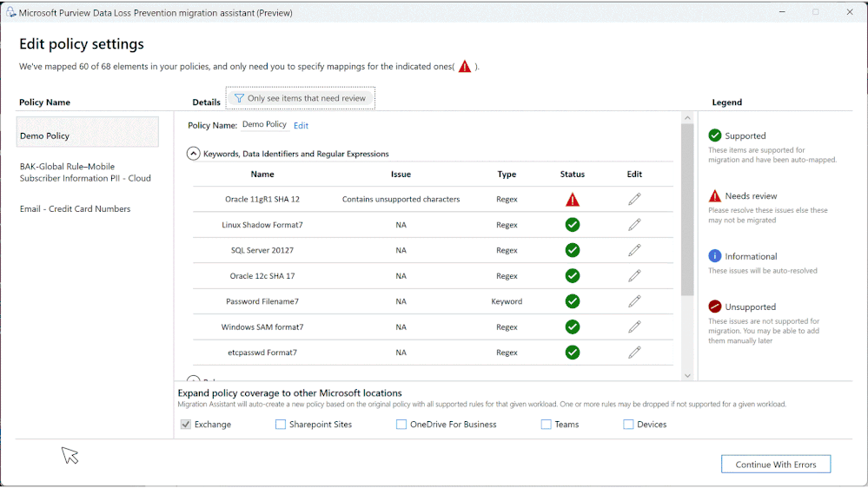Viewport: 868px width, 488px height.
Task: Minimize the migration assistant window
Action: [x=782, y=11]
